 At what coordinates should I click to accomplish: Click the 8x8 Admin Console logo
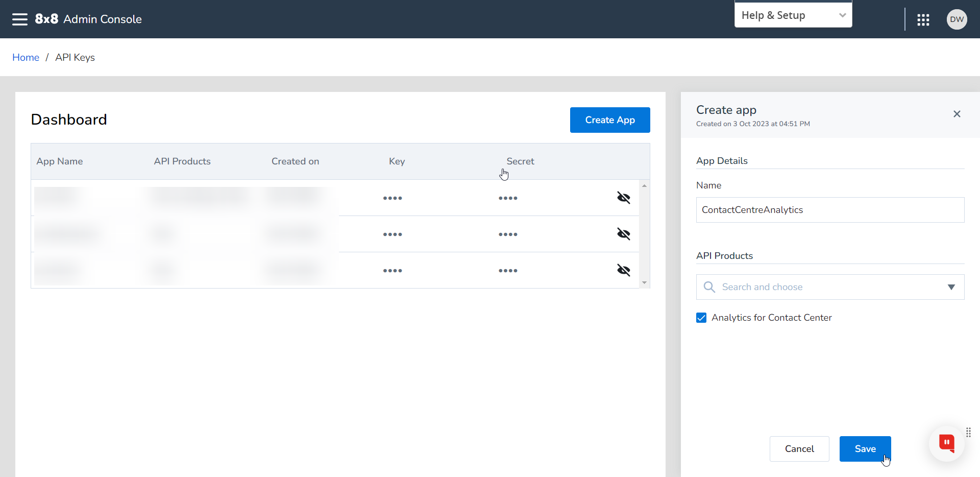88,19
